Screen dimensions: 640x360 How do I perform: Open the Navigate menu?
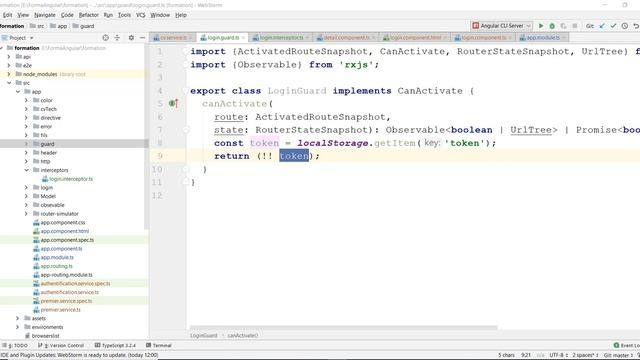[44, 15]
